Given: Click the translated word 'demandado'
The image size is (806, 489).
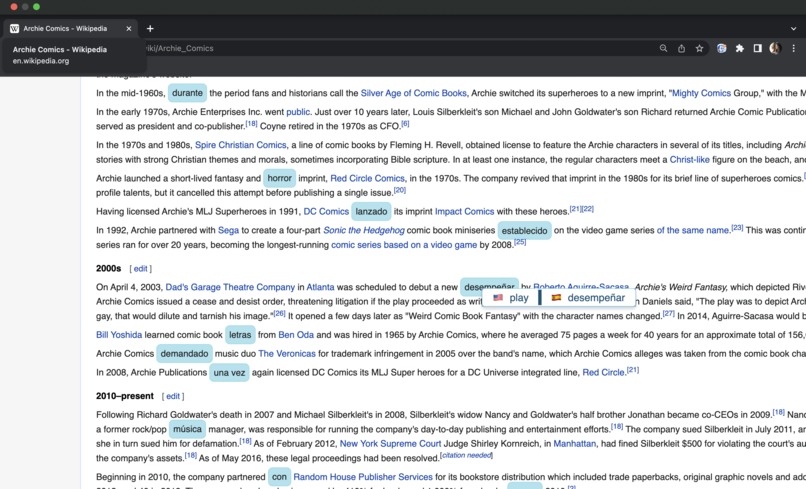Looking at the screenshot, I should pos(184,354).
